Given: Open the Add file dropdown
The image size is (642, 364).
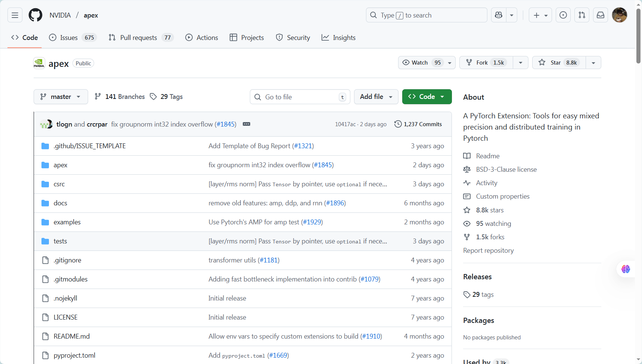Looking at the screenshot, I should (376, 97).
